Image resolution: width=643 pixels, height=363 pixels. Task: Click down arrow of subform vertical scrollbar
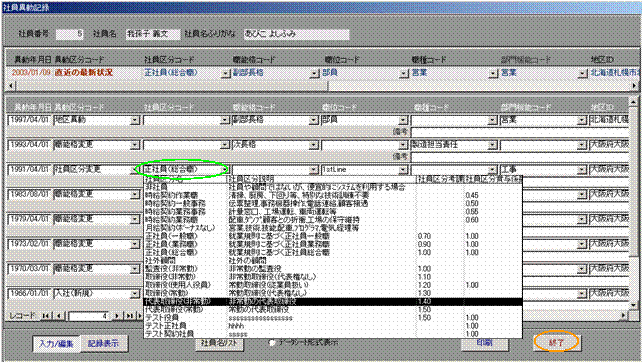(x=634, y=305)
